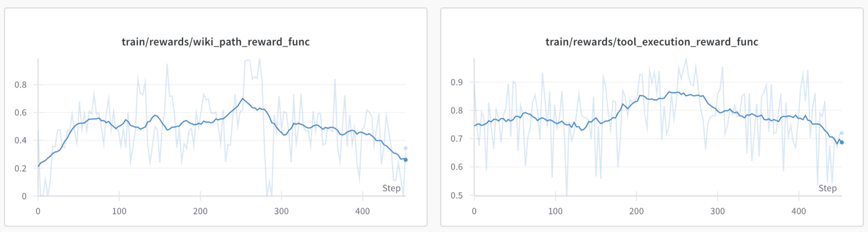Click the dark end-point dot on wiki_path chart

405,160
